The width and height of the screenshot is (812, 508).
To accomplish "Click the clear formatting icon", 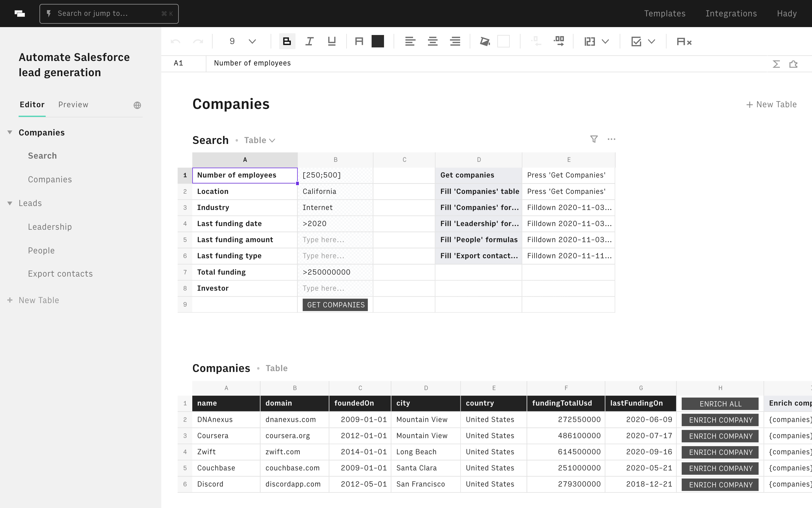I will coord(684,41).
